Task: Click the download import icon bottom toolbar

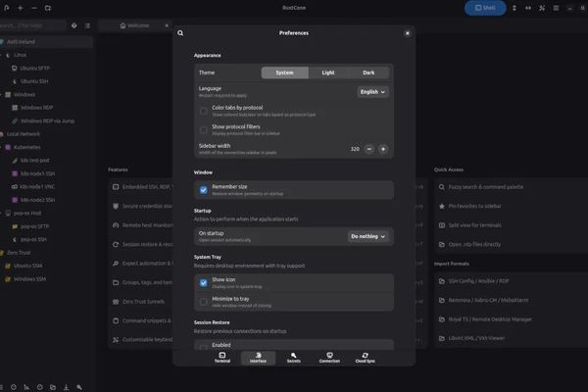Action: 66,387
